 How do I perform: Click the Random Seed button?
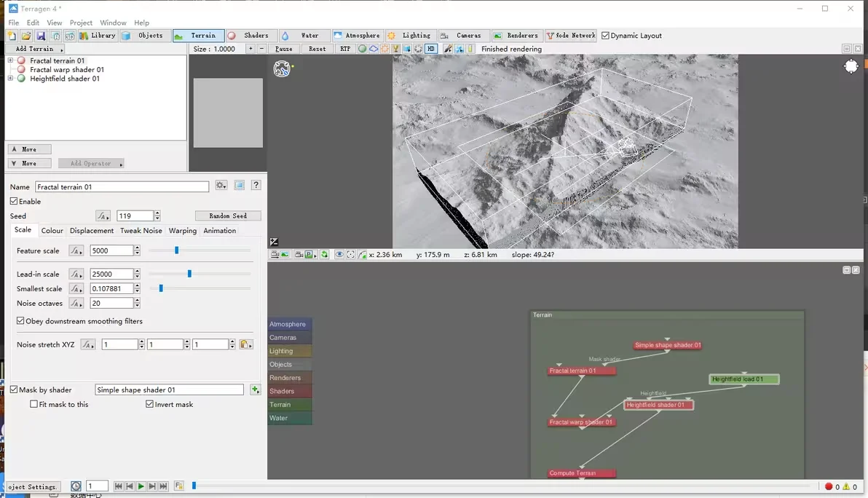[x=228, y=216]
